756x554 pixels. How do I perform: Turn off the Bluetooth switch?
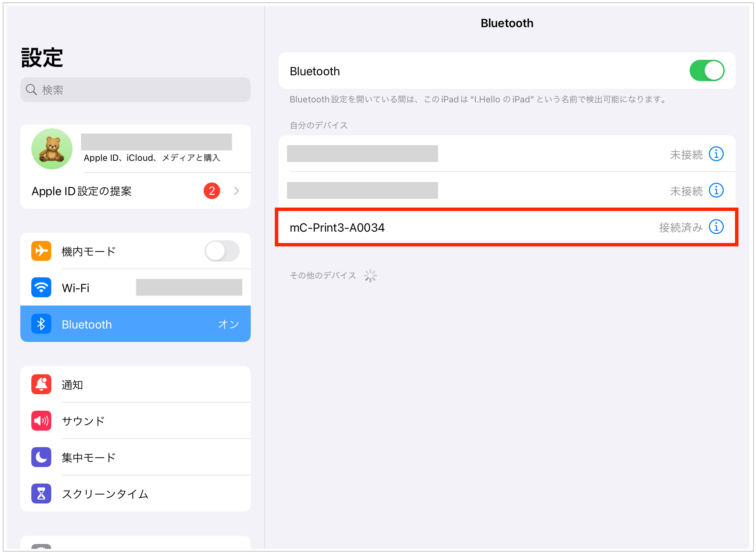point(706,71)
